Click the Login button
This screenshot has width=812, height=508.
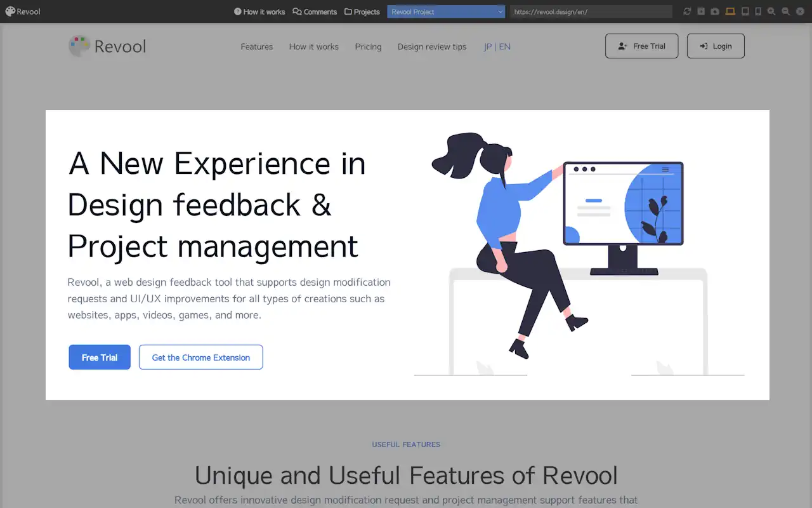click(x=716, y=46)
